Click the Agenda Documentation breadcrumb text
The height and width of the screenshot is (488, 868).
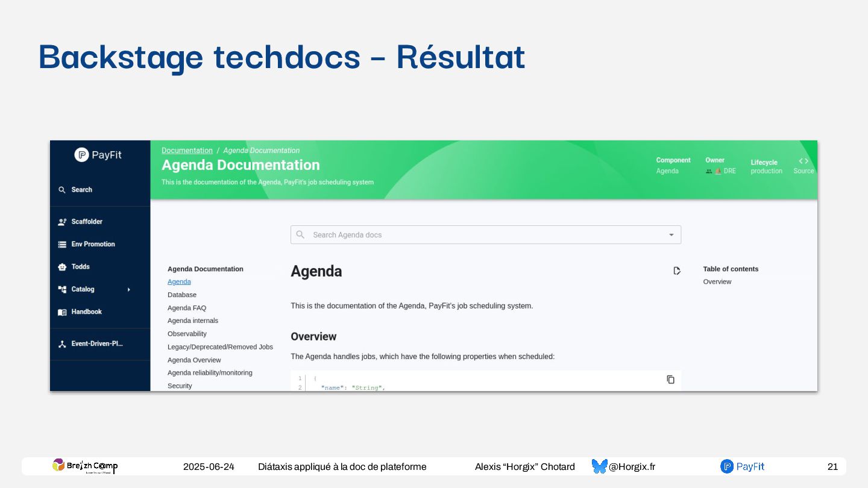click(261, 151)
